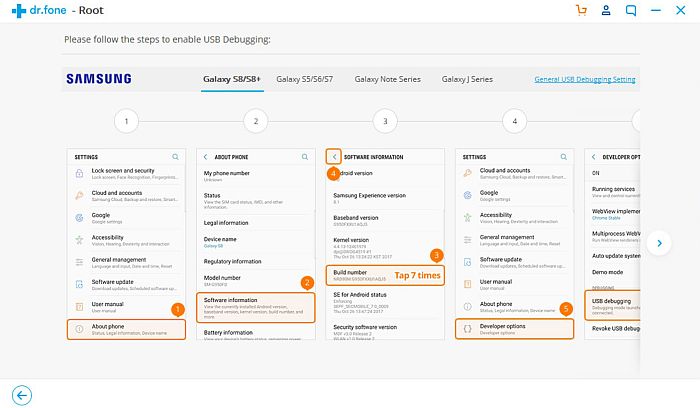
Task: Open the user account icon
Action: click(x=606, y=10)
